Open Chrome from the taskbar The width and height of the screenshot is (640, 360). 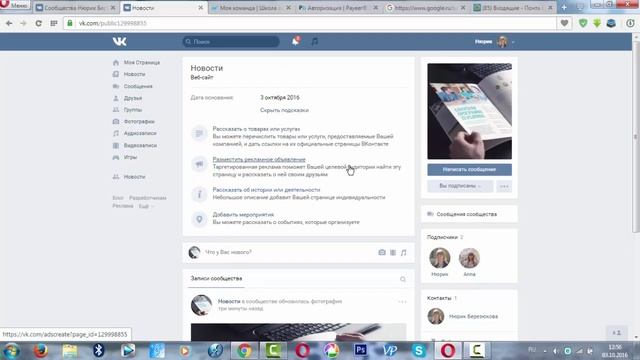click(x=244, y=351)
